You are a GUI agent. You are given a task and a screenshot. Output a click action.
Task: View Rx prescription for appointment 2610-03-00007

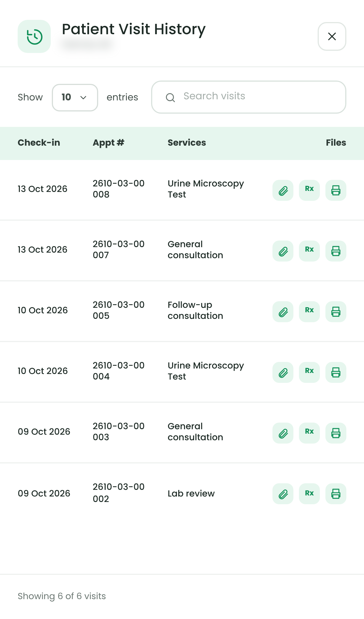coord(309,251)
